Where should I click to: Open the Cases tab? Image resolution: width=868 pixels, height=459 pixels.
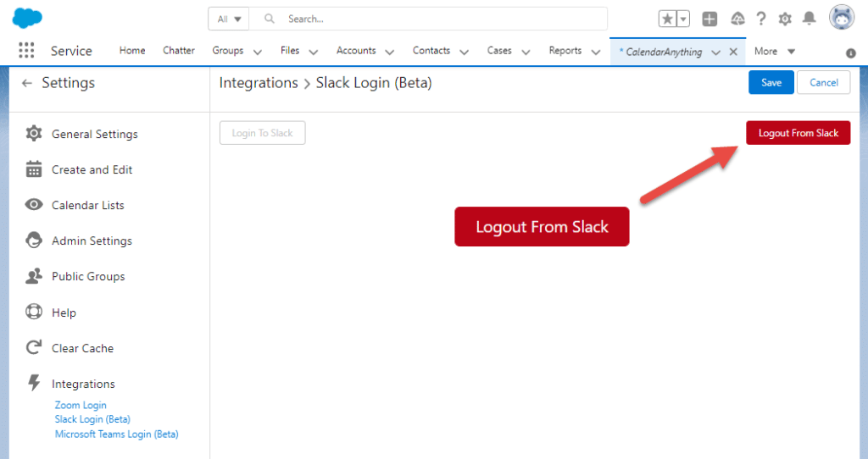pos(499,50)
